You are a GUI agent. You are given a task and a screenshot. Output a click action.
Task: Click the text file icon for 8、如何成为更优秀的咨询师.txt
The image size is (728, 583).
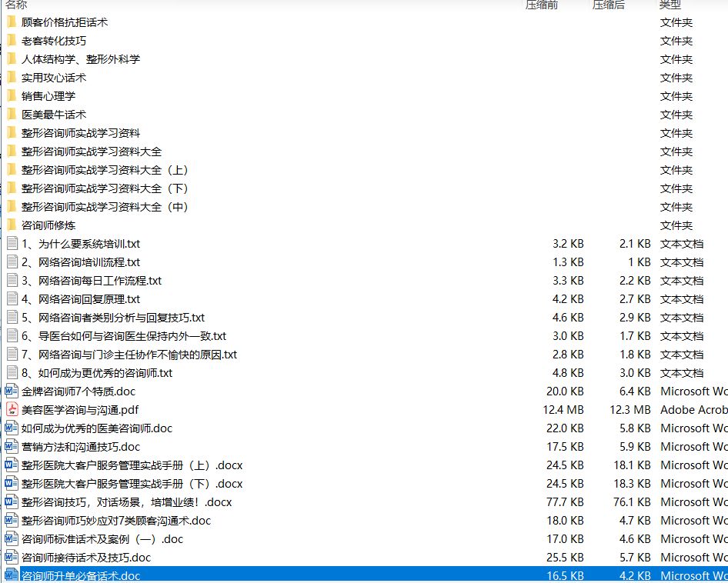coord(11,373)
